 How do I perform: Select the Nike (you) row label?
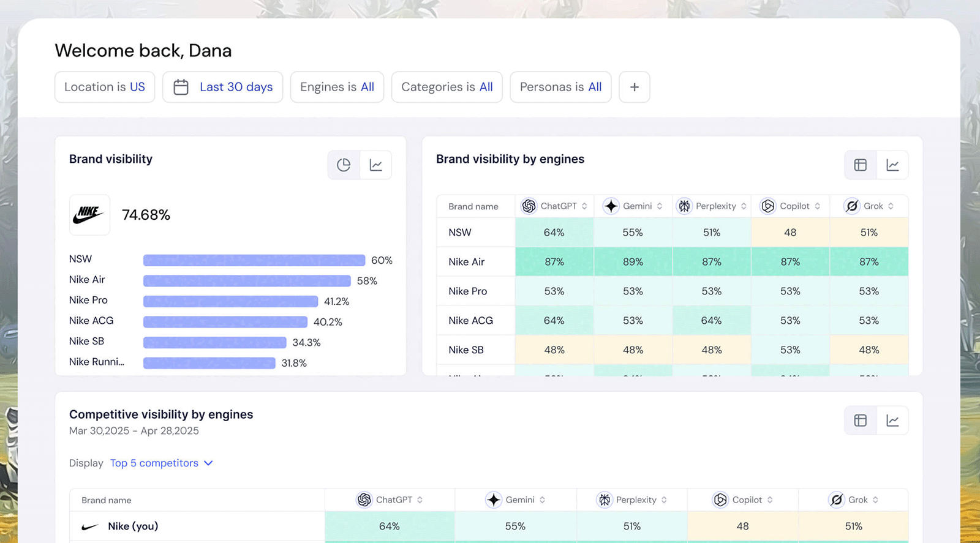pyautogui.click(x=133, y=526)
